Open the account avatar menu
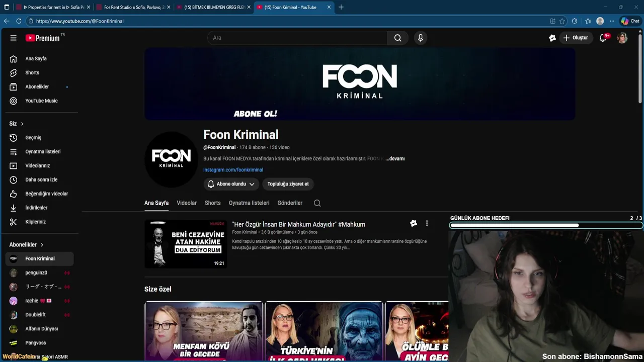 pos(622,38)
